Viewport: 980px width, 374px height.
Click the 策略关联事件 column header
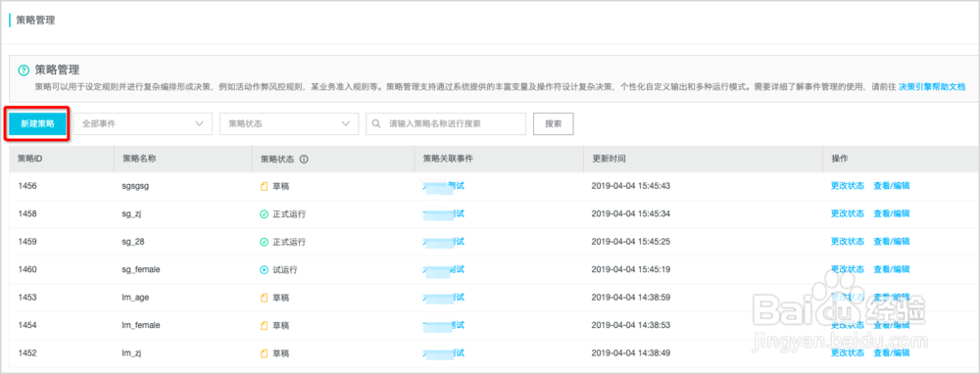click(448, 160)
